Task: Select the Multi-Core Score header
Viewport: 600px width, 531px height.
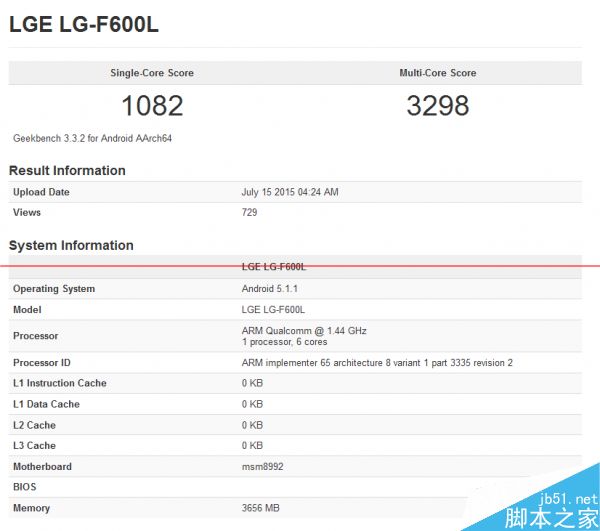Action: coord(438,73)
